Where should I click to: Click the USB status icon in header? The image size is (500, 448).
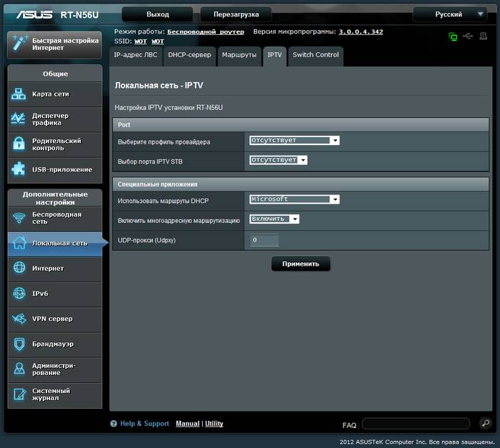click(x=468, y=36)
